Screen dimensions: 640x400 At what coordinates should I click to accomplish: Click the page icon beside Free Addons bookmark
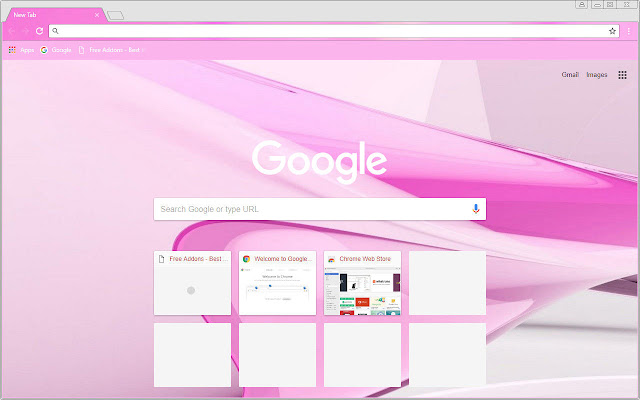point(82,50)
